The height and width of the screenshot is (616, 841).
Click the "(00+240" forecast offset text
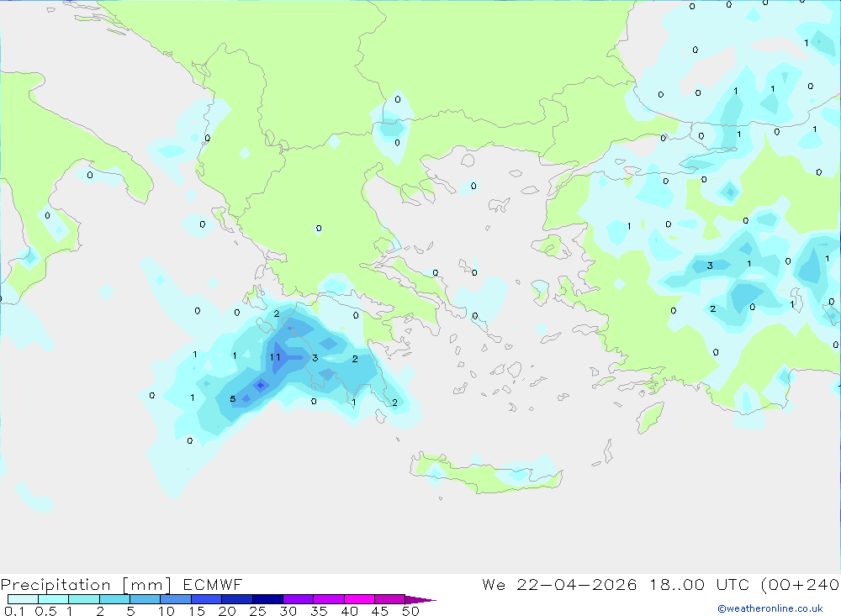tap(800, 585)
